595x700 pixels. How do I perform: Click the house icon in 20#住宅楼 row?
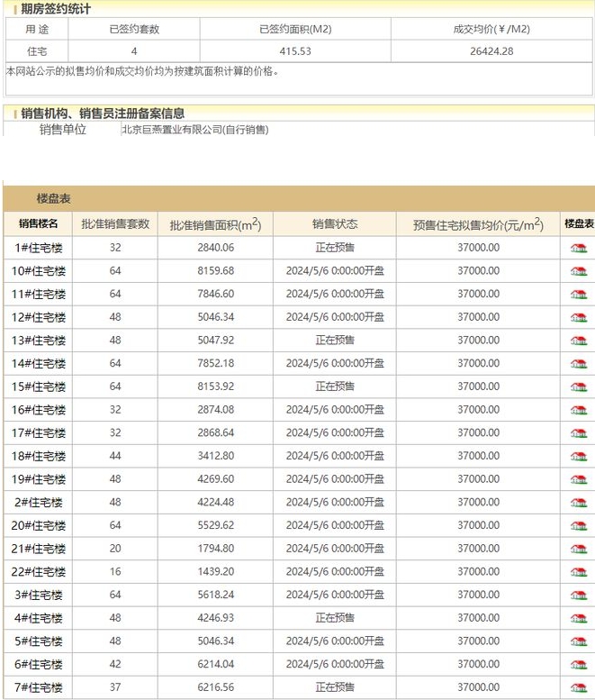[578, 526]
